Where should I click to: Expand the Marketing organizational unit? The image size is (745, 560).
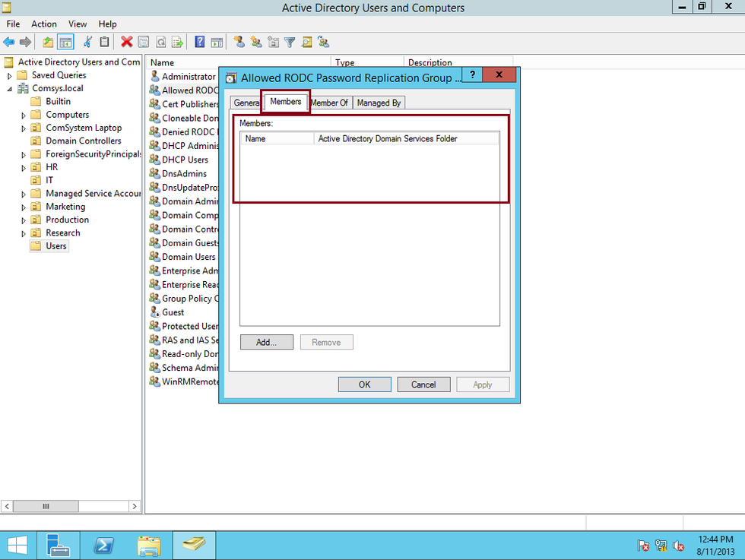[x=24, y=207]
